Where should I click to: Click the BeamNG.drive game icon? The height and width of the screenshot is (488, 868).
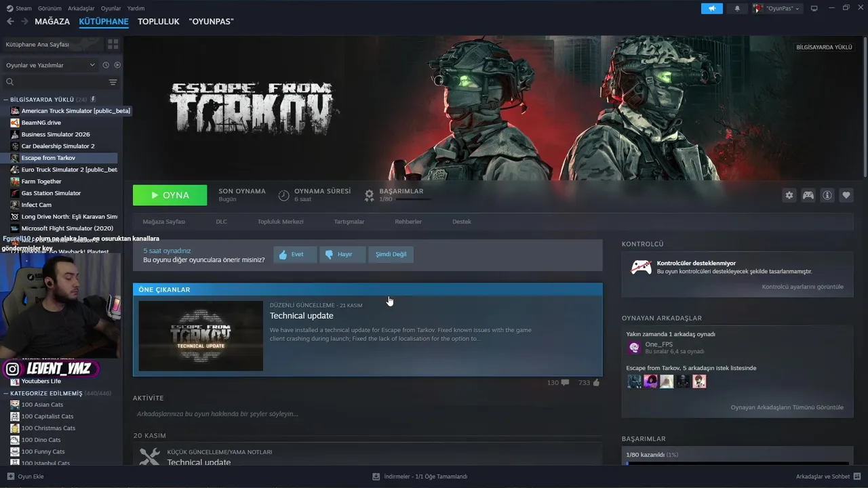pos(15,123)
